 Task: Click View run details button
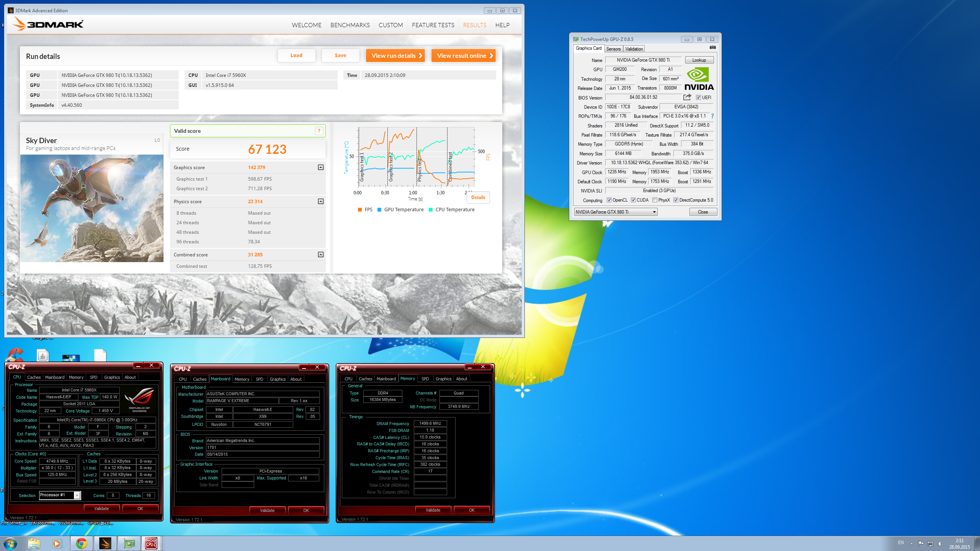[395, 55]
